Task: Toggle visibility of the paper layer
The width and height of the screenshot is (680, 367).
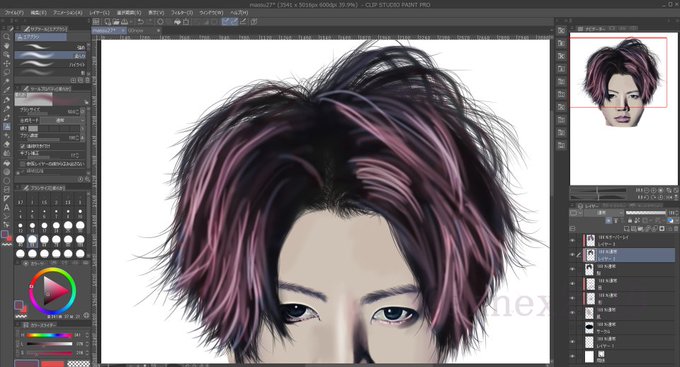Action: (572, 356)
